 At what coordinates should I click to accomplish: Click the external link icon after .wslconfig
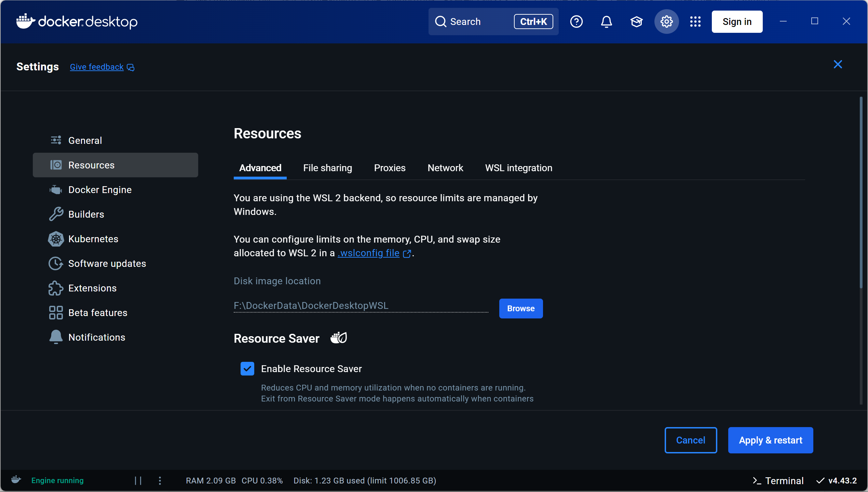(x=407, y=254)
